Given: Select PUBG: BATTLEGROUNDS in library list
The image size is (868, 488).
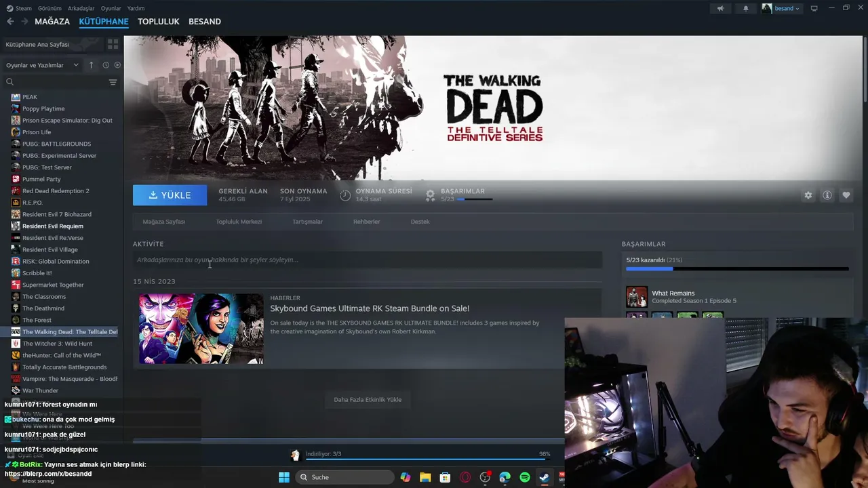Looking at the screenshot, I should click(56, 144).
